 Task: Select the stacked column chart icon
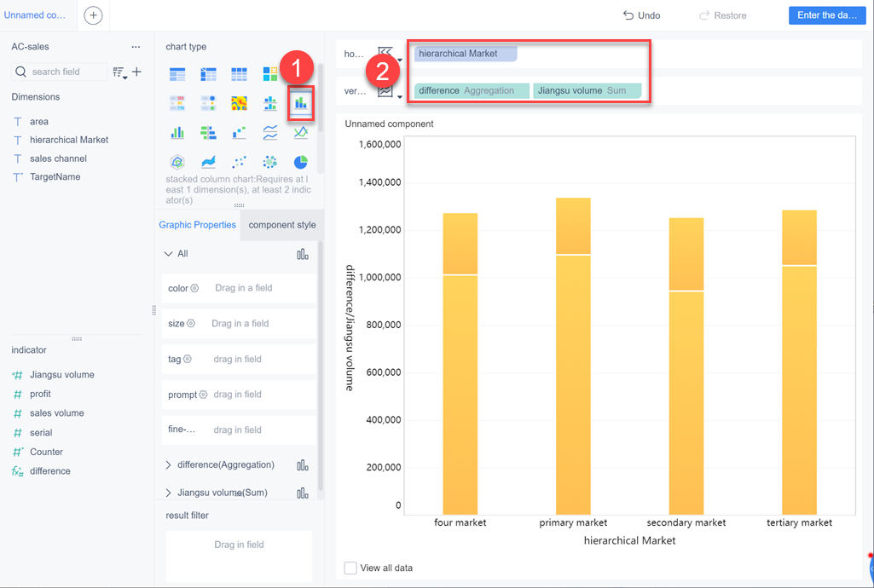301,103
